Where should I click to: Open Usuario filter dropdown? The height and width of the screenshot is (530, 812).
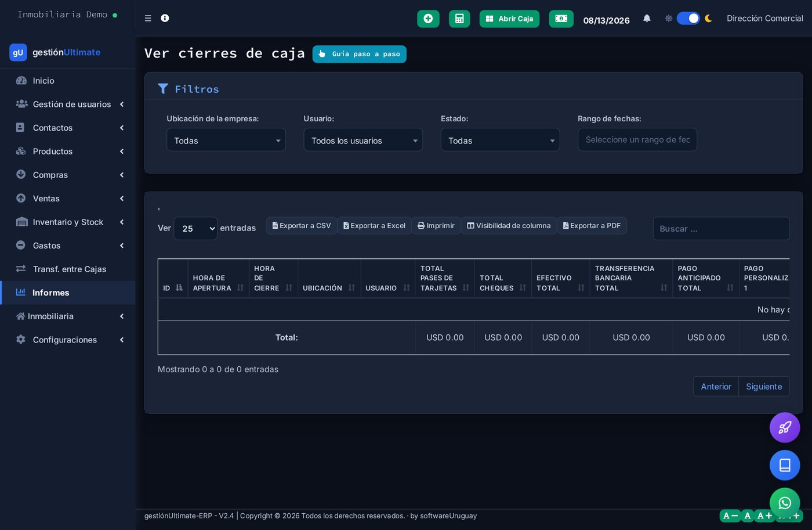363,140
